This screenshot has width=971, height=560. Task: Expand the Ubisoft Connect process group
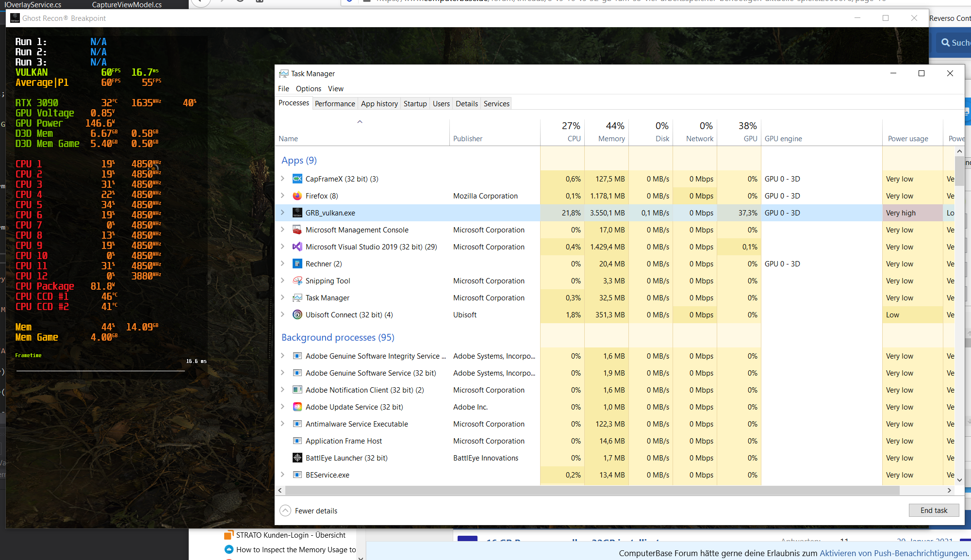(282, 315)
